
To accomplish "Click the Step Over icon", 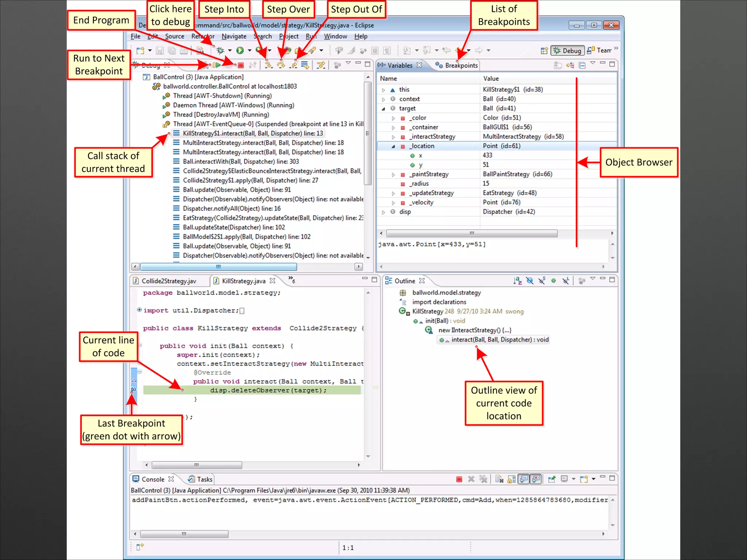I will (281, 66).
